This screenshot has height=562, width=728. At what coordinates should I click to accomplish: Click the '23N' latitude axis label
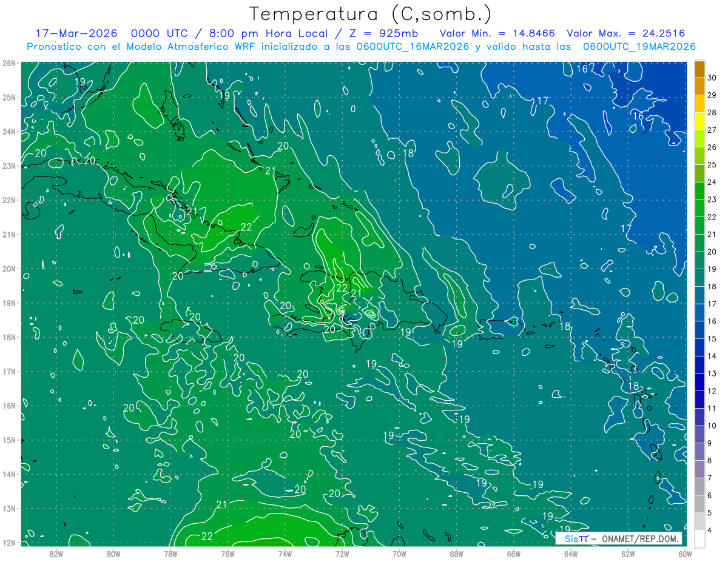pos(9,166)
